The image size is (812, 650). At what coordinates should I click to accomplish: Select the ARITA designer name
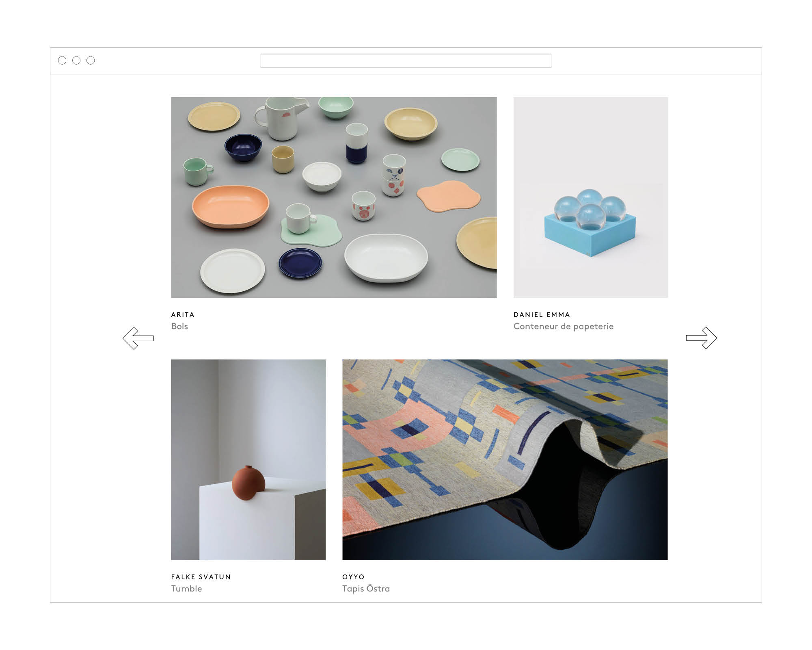coord(183,314)
